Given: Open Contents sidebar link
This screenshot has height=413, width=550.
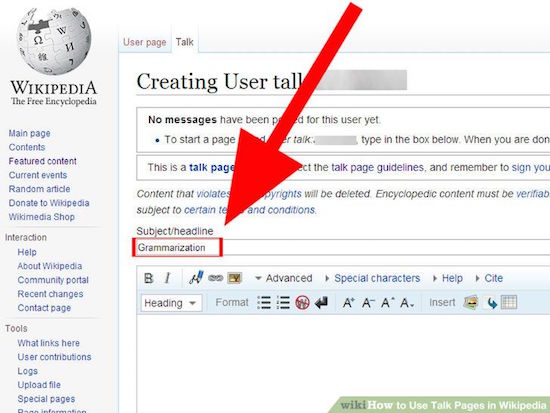Looking at the screenshot, I should pyautogui.click(x=27, y=147).
